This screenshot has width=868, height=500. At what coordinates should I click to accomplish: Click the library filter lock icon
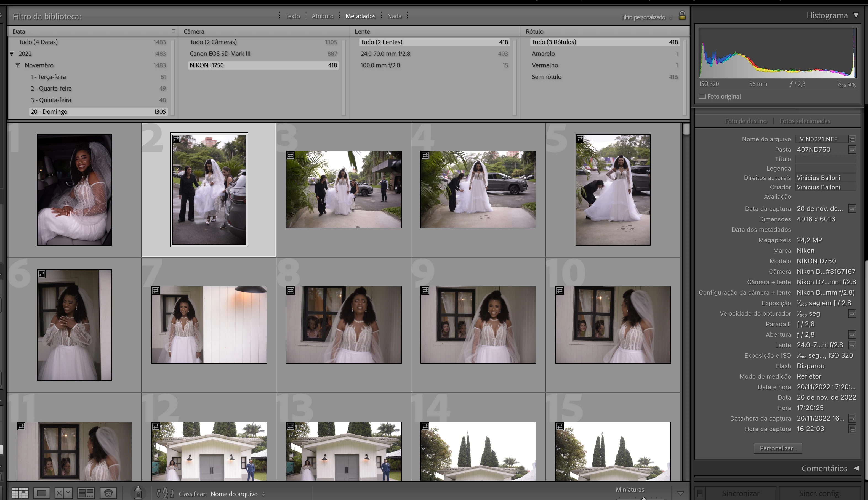pos(682,15)
